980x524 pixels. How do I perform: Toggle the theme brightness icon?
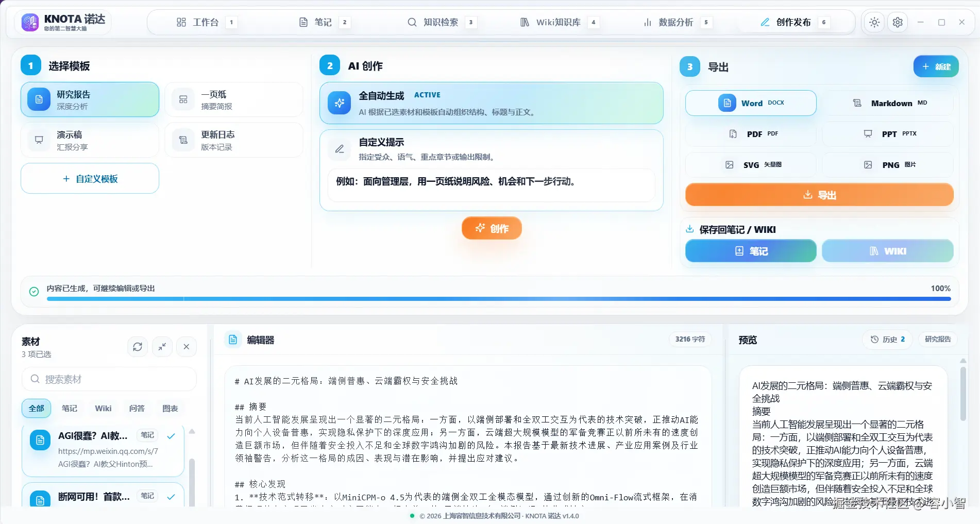(x=874, y=22)
